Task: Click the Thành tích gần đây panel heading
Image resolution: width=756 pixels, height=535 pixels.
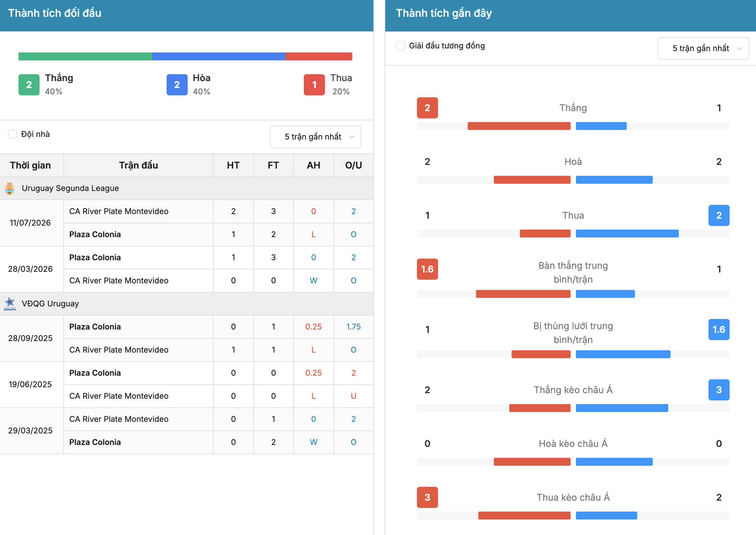Action: (x=444, y=13)
